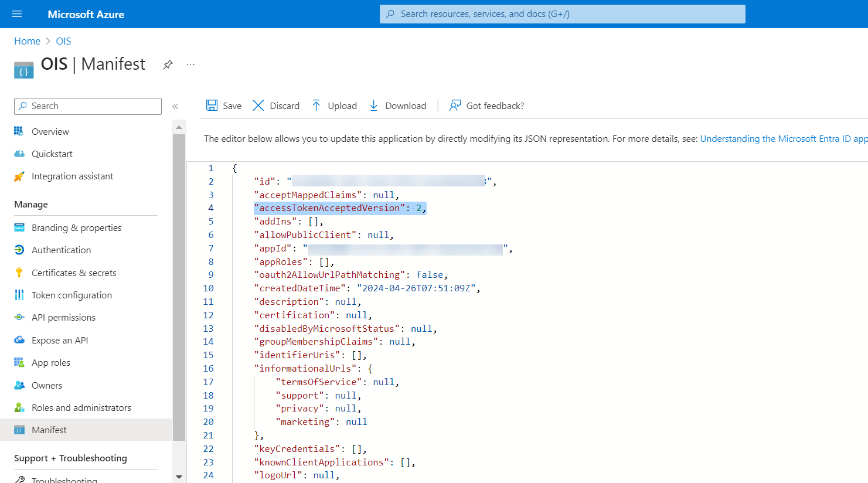The width and height of the screenshot is (868, 483).
Task: Click the Microsoft Azure home title
Action: click(86, 14)
